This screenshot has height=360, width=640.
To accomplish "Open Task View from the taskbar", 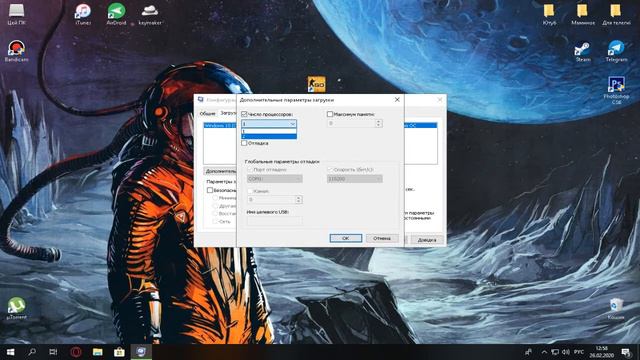I will (53, 352).
